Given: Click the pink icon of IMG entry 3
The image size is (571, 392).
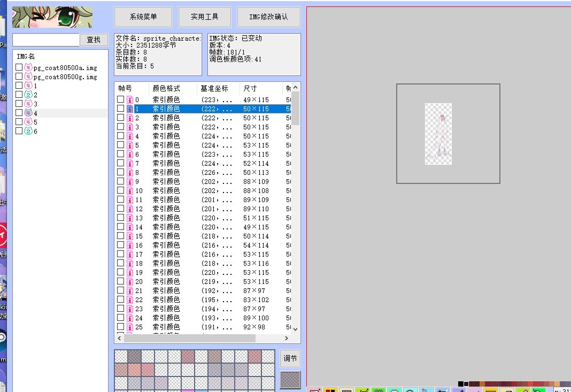Looking at the screenshot, I should pyautogui.click(x=28, y=104).
